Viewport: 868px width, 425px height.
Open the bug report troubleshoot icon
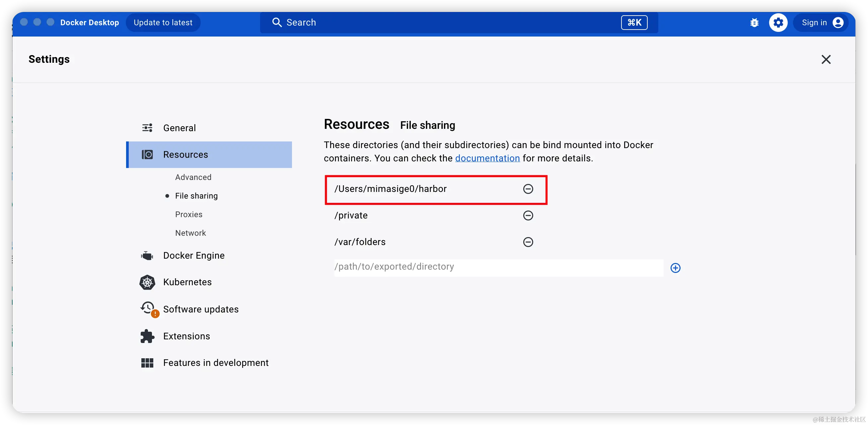click(755, 23)
